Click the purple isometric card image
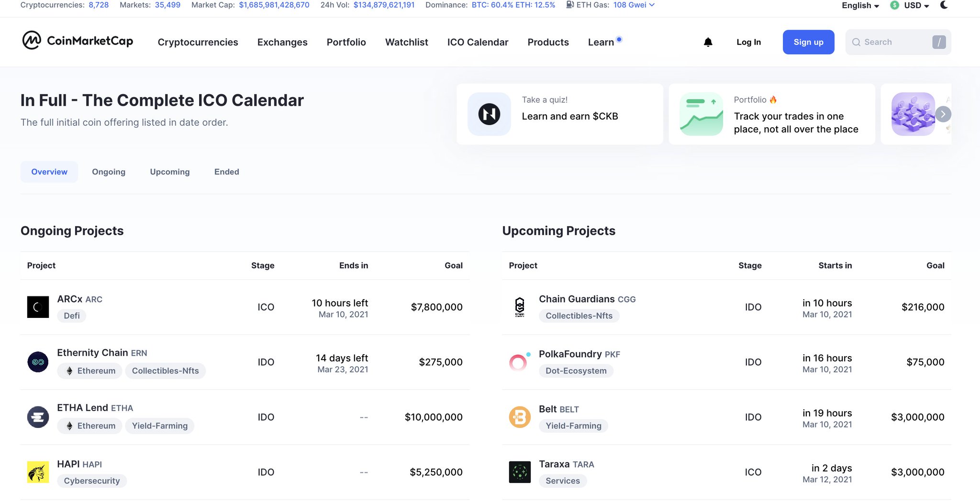Viewport: 980px width, 502px height. pyautogui.click(x=913, y=114)
